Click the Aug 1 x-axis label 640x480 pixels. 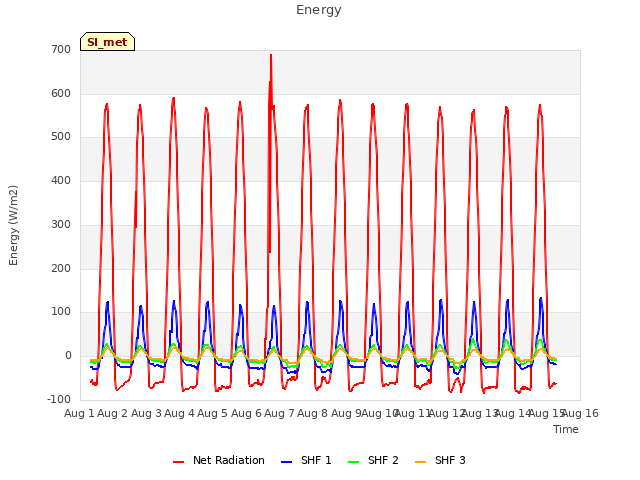tap(79, 413)
